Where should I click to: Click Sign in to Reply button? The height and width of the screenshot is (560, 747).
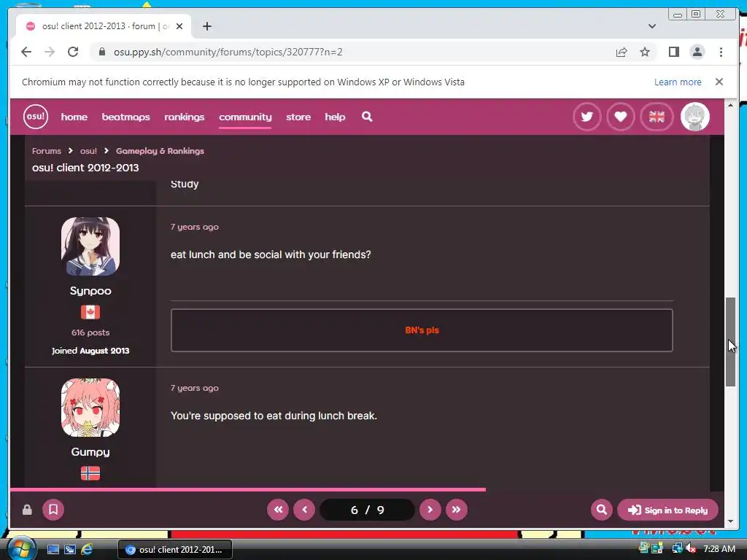tap(667, 510)
